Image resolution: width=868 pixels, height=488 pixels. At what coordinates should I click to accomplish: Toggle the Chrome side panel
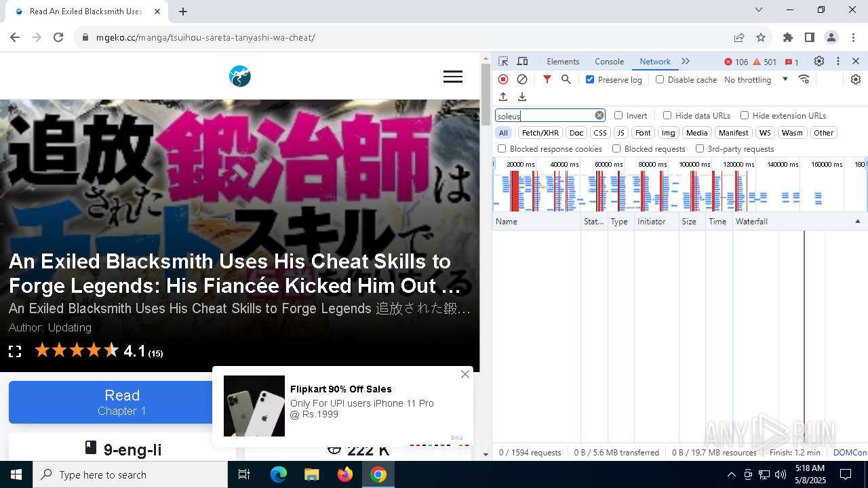coord(810,37)
